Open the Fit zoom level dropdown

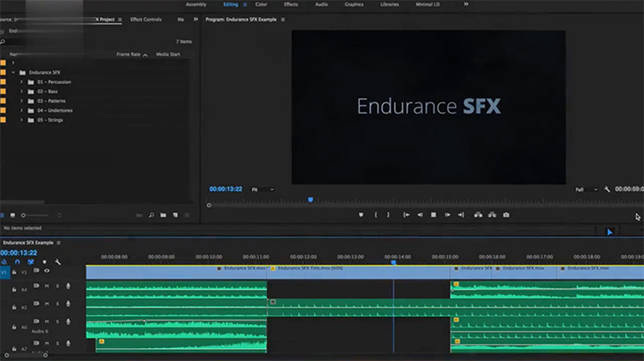coord(262,189)
